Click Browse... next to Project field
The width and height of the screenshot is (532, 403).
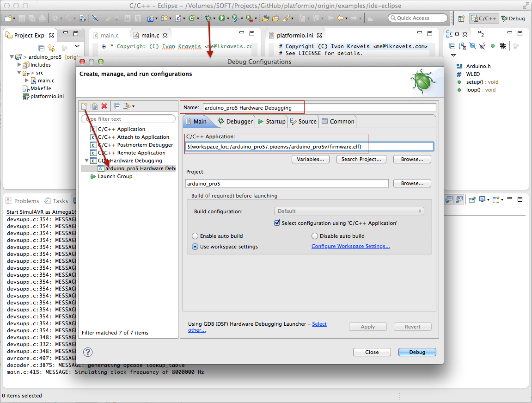click(x=412, y=183)
